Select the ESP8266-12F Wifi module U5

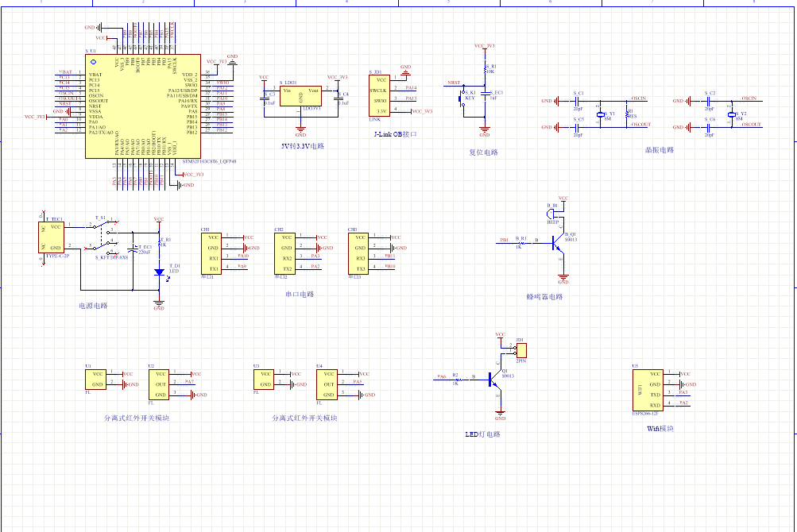645,389
